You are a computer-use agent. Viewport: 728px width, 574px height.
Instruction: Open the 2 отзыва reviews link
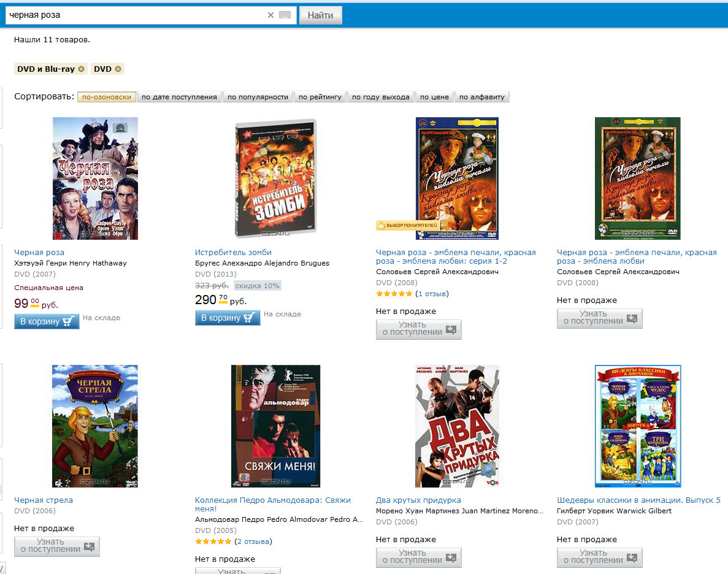tap(253, 541)
